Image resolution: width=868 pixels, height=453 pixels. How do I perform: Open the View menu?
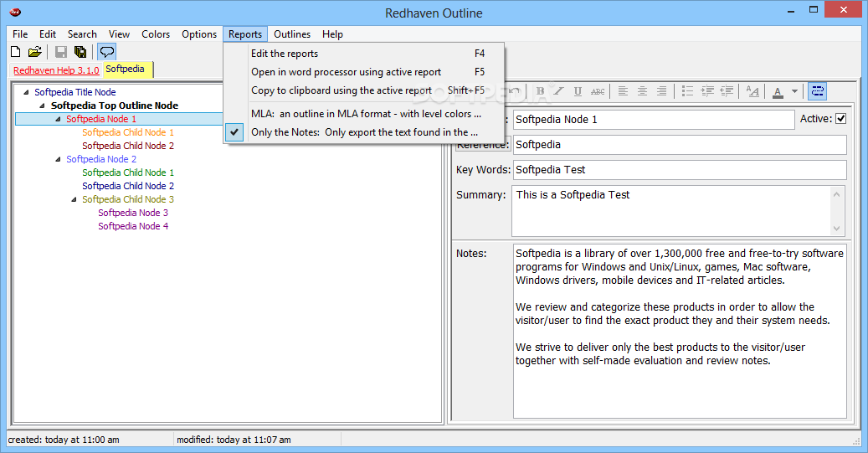coord(119,34)
